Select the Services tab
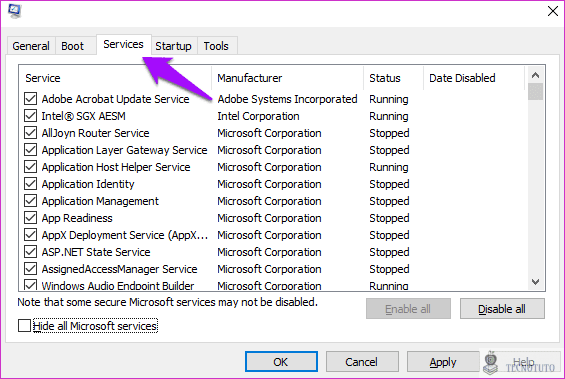 (124, 45)
